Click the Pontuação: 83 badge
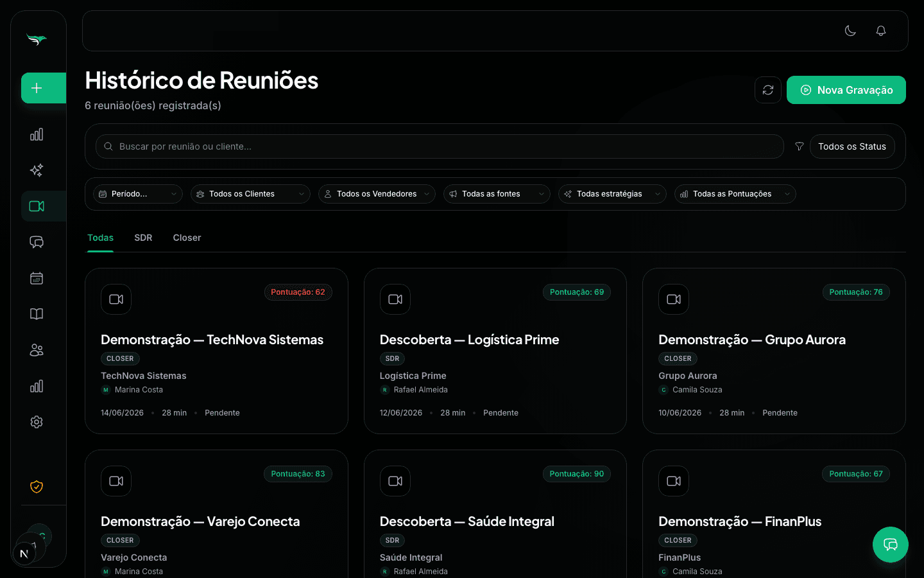 coord(298,474)
